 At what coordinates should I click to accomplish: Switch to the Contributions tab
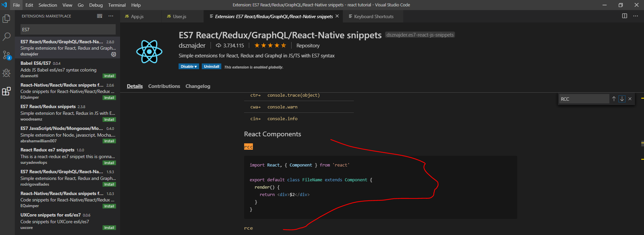pos(164,86)
